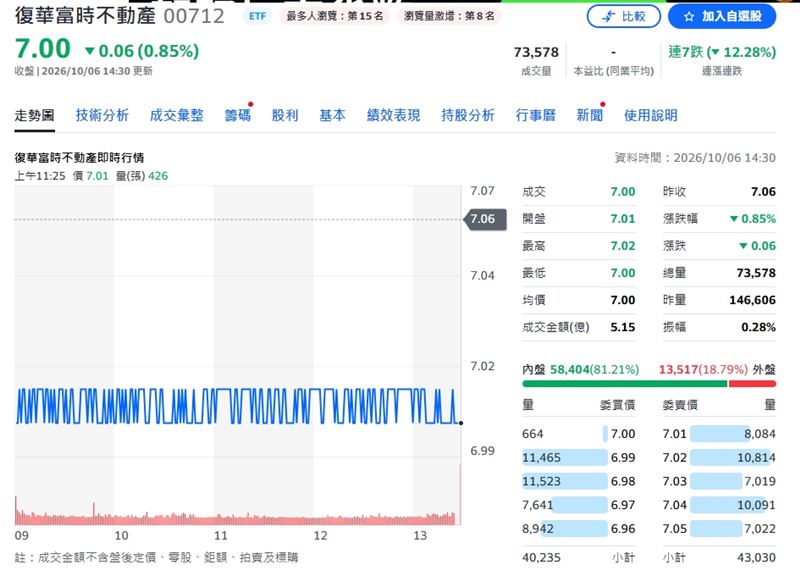Click the red 外盤 ratio bar segment
This screenshot has width=800, height=581.
point(752,384)
